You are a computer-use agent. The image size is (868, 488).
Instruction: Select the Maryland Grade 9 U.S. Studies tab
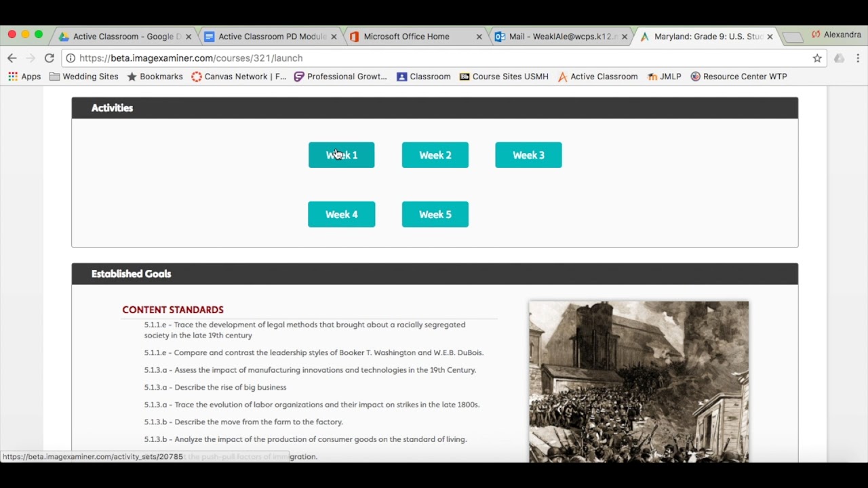click(x=707, y=37)
